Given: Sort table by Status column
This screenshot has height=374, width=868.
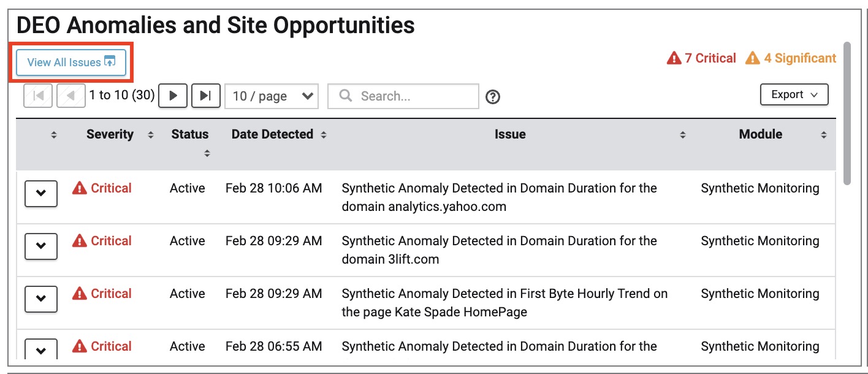Looking at the screenshot, I should (x=207, y=153).
